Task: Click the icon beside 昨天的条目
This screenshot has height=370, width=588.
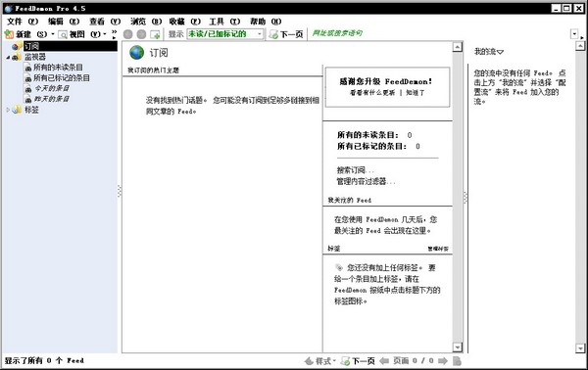Action: (28, 99)
